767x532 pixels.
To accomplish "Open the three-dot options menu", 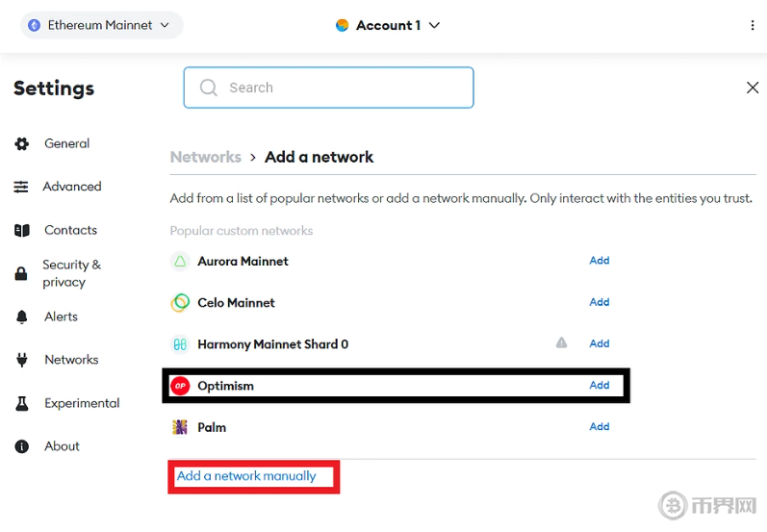I will (752, 25).
